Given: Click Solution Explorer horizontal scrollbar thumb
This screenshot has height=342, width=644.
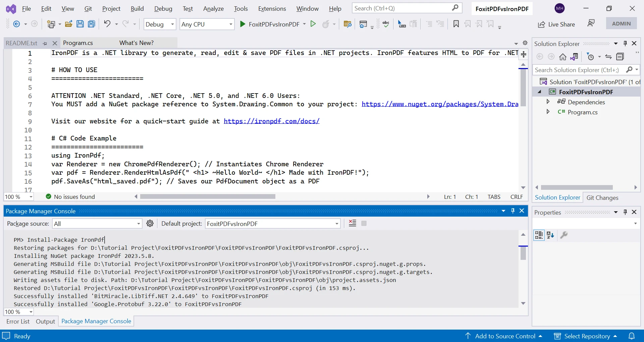Looking at the screenshot, I should coord(577,187).
